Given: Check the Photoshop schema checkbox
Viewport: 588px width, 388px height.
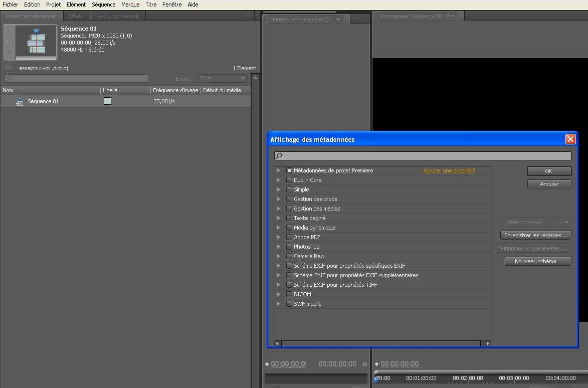Looking at the screenshot, I should tap(289, 247).
